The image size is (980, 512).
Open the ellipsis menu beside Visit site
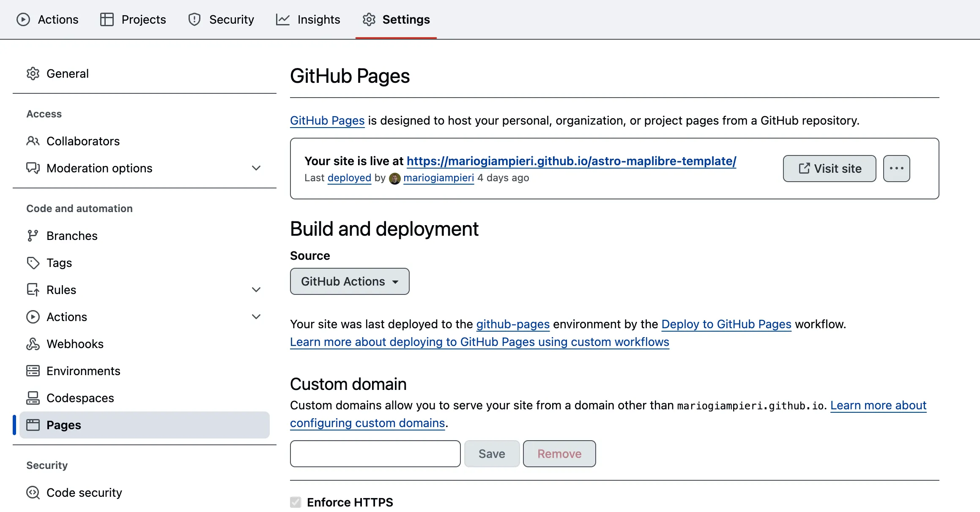(896, 169)
